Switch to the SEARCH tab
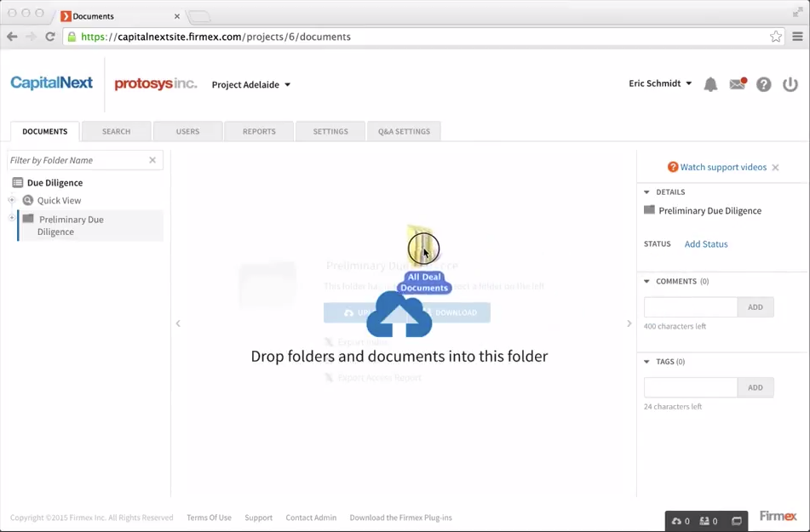Viewport: 810px width, 532px height. point(116,131)
